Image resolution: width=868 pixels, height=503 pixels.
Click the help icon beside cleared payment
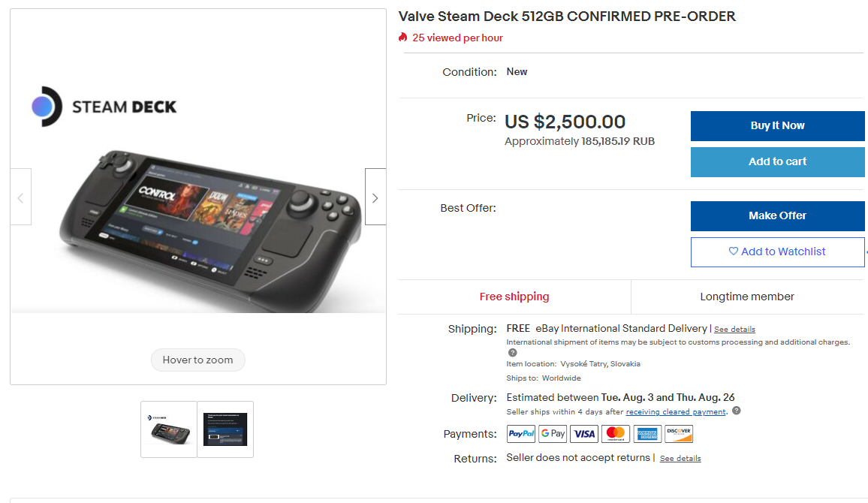pyautogui.click(x=737, y=411)
